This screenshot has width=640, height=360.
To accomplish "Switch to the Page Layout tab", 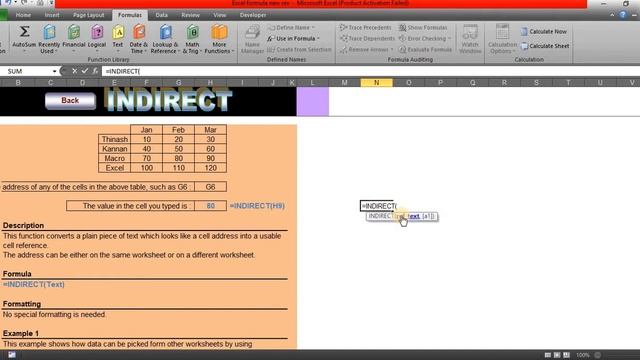I will [89, 15].
